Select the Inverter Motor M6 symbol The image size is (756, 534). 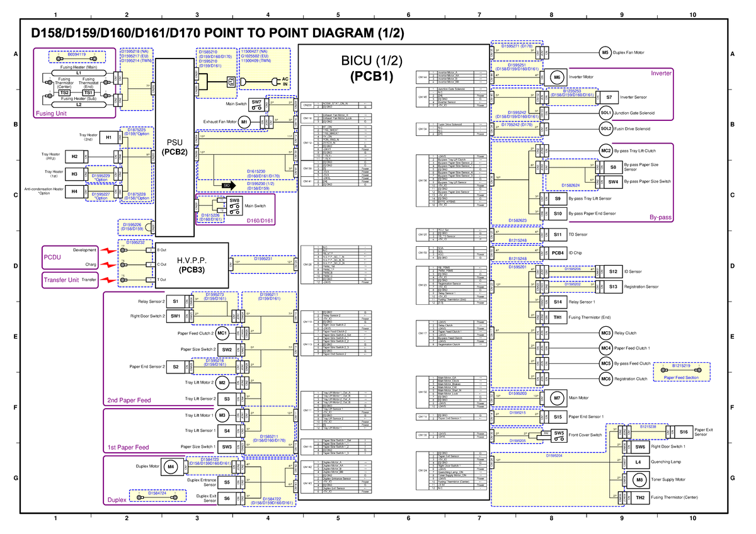point(557,77)
